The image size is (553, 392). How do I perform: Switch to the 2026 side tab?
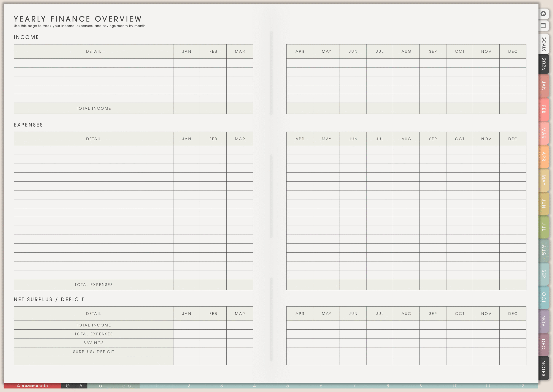[x=544, y=64]
